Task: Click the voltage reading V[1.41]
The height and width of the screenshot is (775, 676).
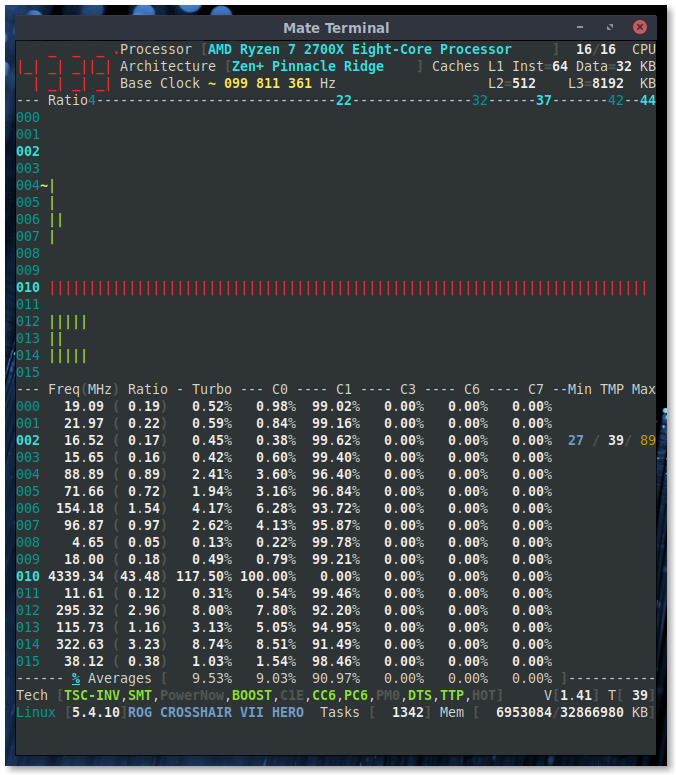Action: click(571, 695)
